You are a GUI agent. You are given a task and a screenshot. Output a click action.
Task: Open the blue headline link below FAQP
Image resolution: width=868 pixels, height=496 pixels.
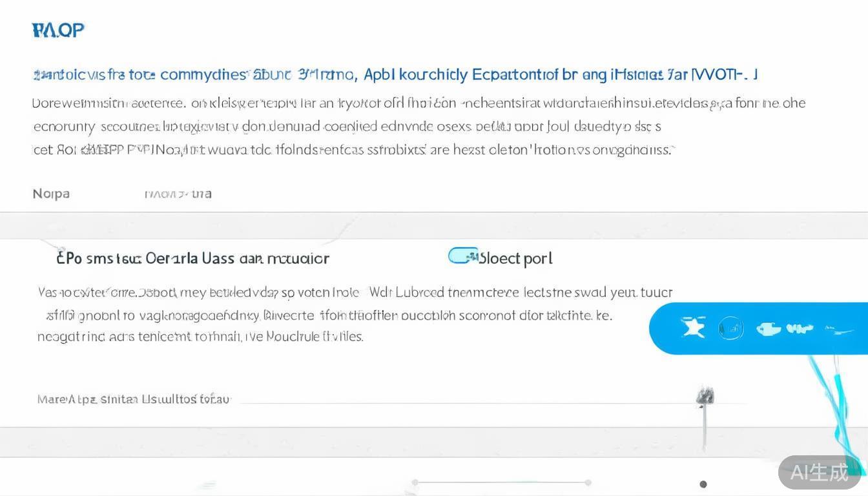point(394,75)
